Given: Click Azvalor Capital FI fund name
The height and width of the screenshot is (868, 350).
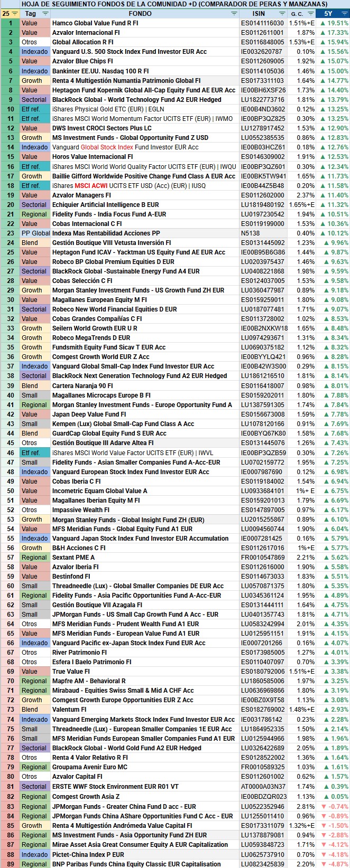Looking at the screenshot, I should coord(145,777).
